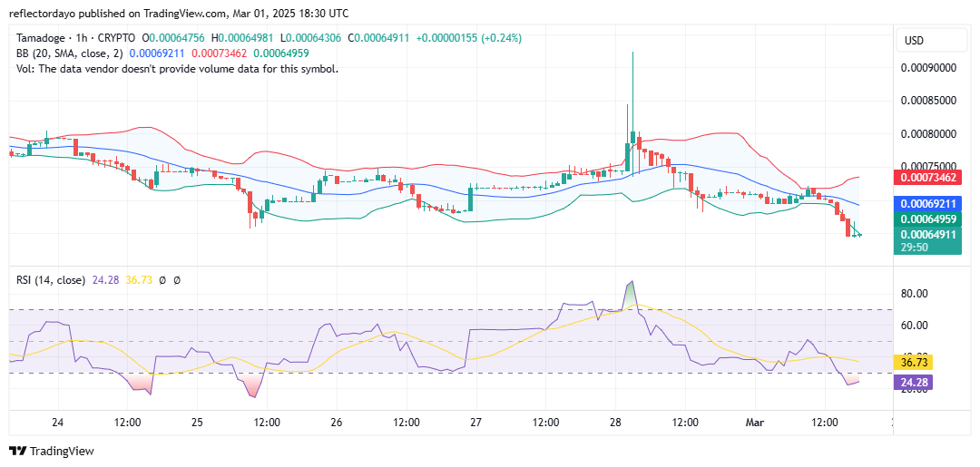Image resolution: width=980 pixels, height=467 pixels.
Task: Select the Tamadoge · 1h · CRYPTO symbol title
Action: pos(74,38)
